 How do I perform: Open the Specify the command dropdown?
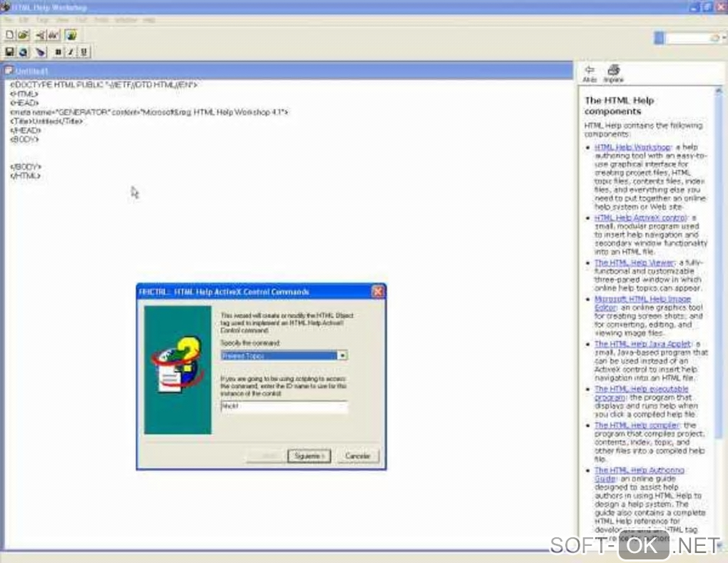(342, 355)
